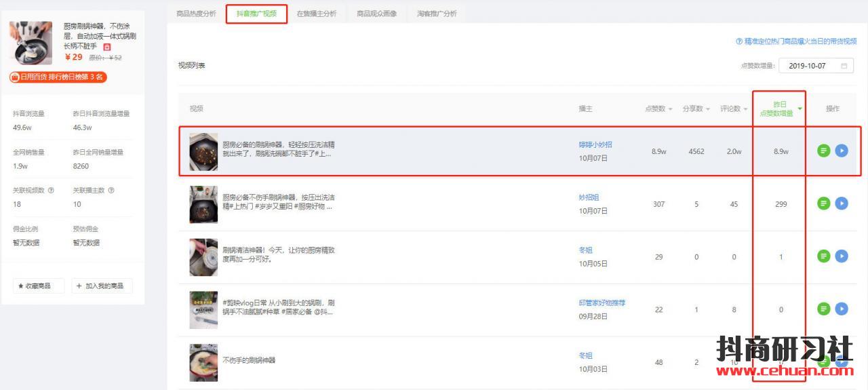Sort the list by 评论数 column
Image resolution: width=868 pixels, height=390 pixels.
tap(734, 109)
